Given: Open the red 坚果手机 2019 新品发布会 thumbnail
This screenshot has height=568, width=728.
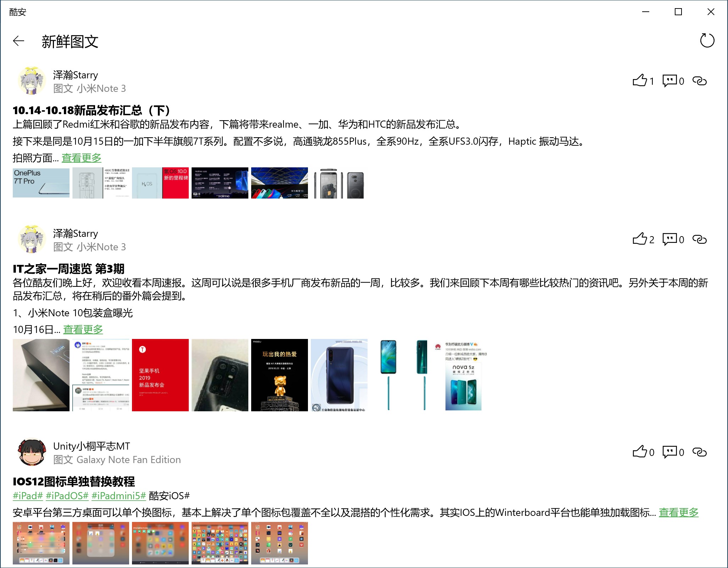Looking at the screenshot, I should [x=160, y=375].
